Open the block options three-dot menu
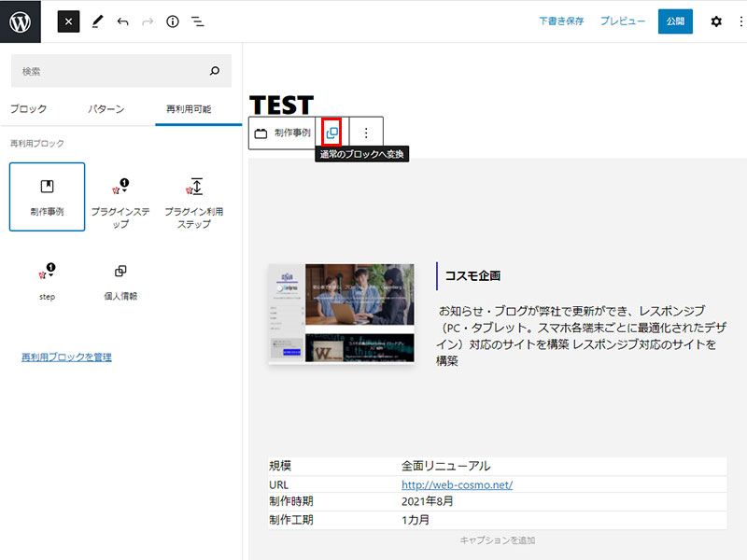This screenshot has height=560, width=747. (366, 133)
